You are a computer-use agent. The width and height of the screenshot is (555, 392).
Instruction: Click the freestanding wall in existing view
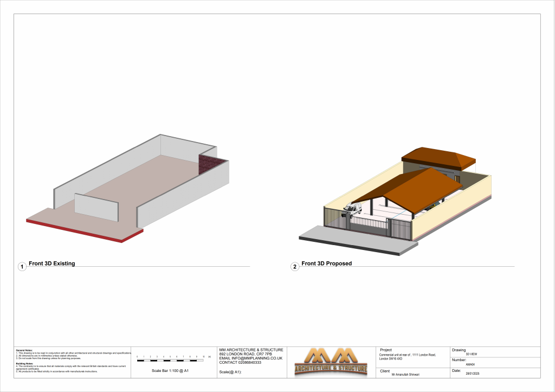tap(96, 207)
